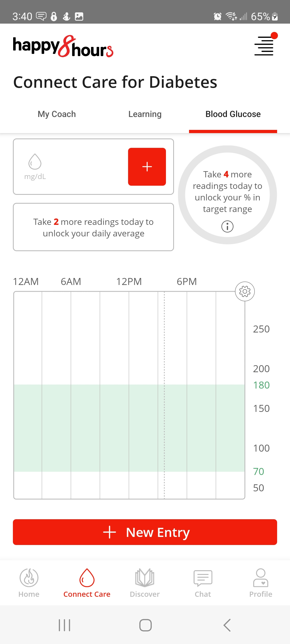Screen dimensions: 290x644
Task: Open recent apps from system navigation bar
Action: (64, 625)
